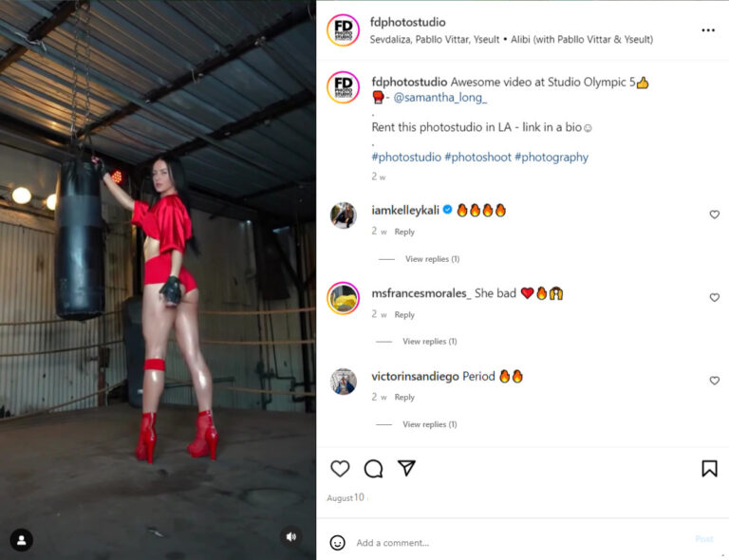Expand replies under msfrancesmorales_ comment

click(430, 342)
